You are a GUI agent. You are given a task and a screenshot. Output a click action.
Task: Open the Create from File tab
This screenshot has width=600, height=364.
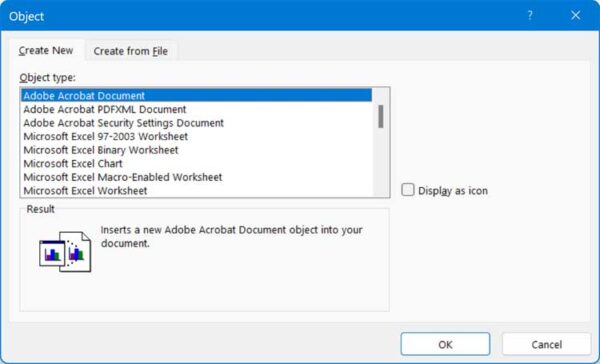pos(130,51)
